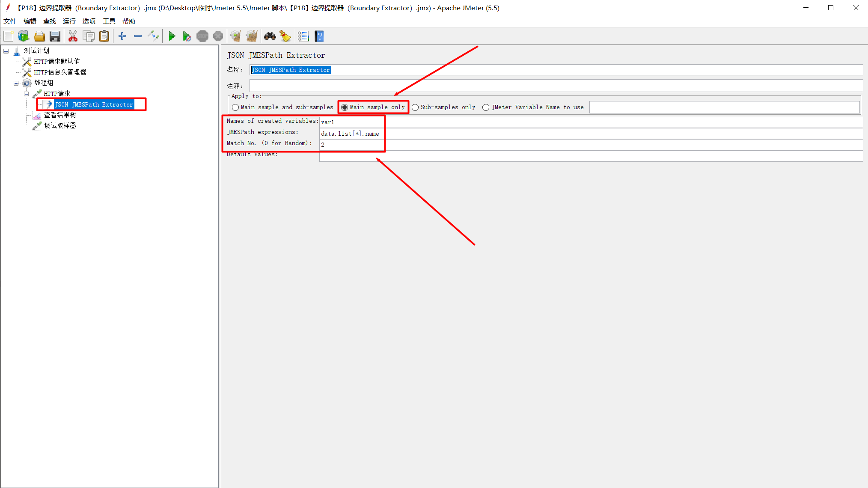Open the Templates toolbar icon
This screenshot has width=868, height=488.
(24, 36)
